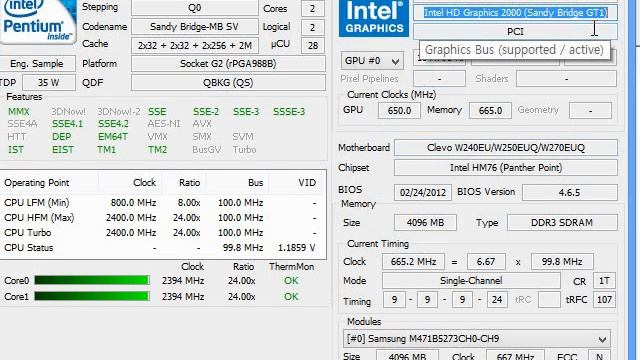Click the 6.67 memory multiplier field
The image size is (640, 360).
coord(486,262)
